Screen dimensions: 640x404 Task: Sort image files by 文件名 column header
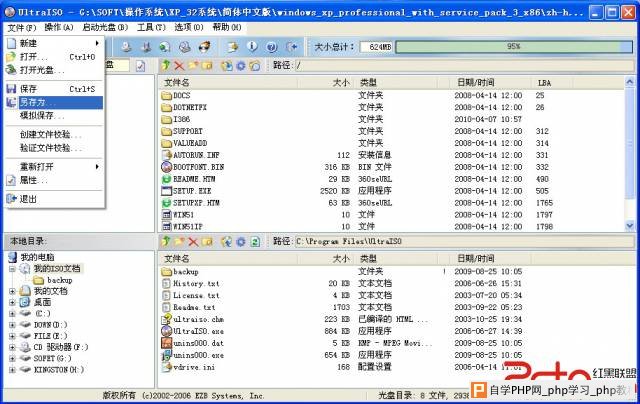coord(228,83)
